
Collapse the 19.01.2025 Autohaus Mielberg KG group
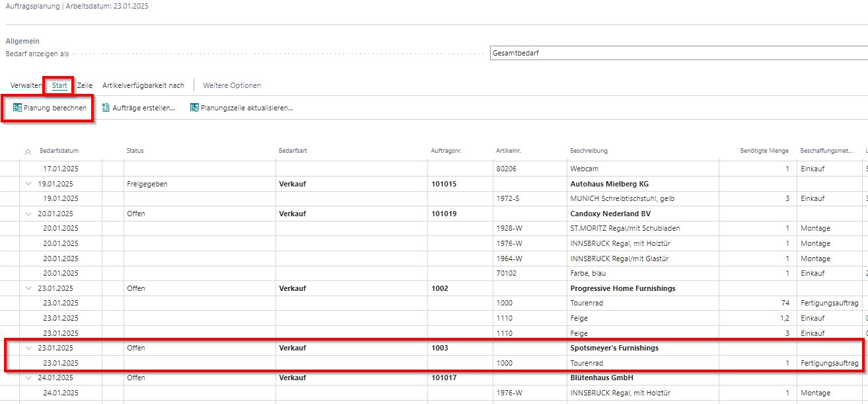28,184
